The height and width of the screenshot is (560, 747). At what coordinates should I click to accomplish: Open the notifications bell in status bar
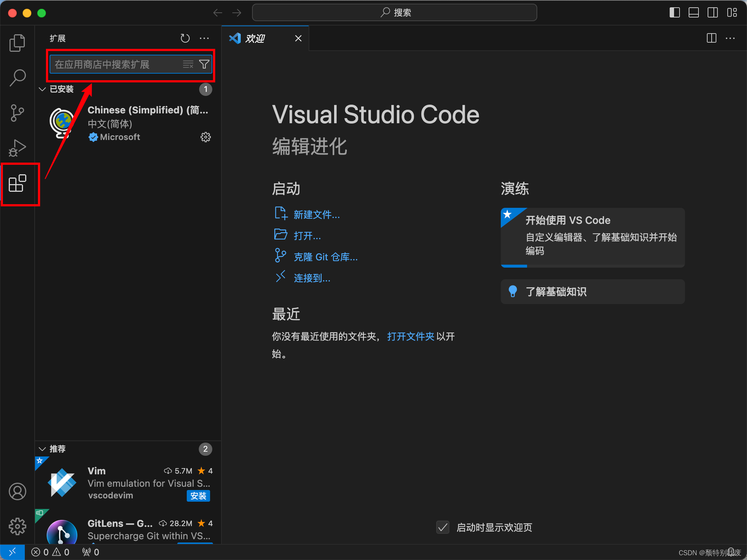click(731, 552)
